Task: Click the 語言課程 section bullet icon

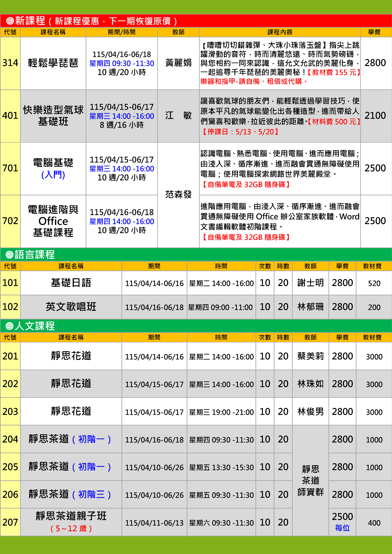Action: click(x=9, y=255)
